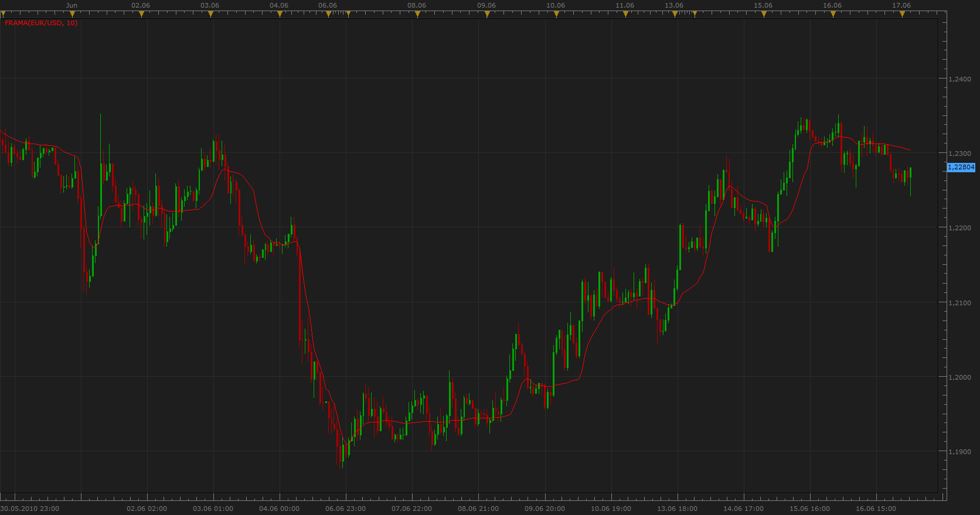
Task: Click the orange day marker under Jun
Action: [x=72, y=15]
